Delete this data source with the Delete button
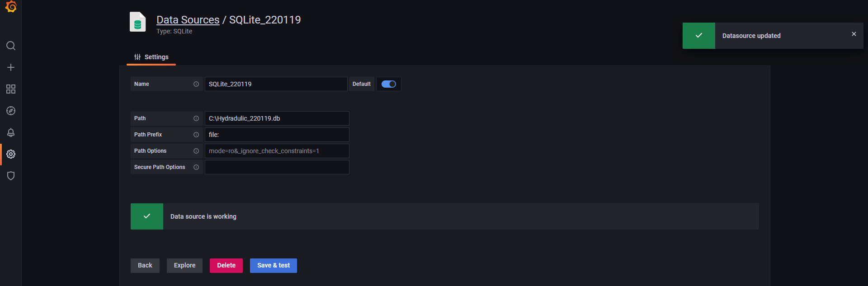Screen dimensions: 868x286 pos(226,266)
